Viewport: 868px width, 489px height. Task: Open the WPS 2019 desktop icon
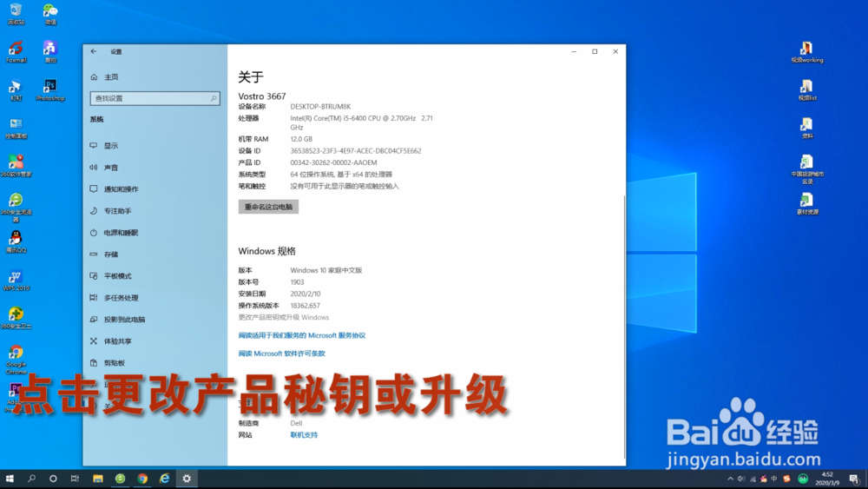[x=16, y=280]
